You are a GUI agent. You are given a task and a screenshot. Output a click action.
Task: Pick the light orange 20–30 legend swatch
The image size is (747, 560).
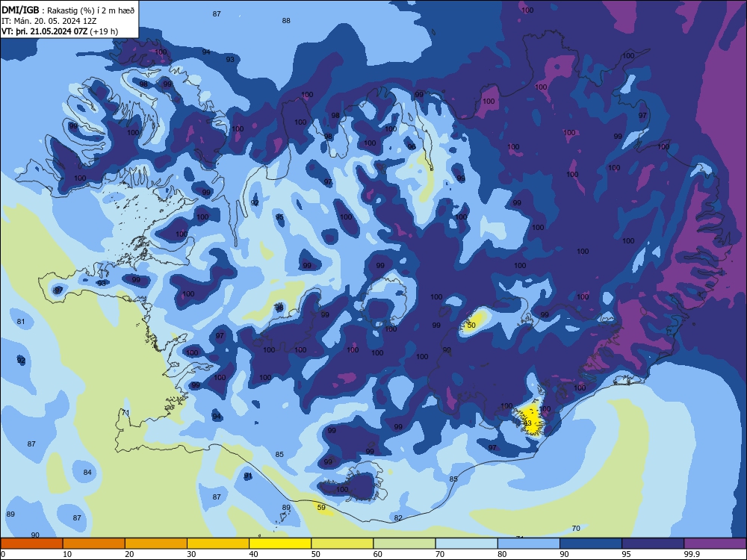click(156, 544)
